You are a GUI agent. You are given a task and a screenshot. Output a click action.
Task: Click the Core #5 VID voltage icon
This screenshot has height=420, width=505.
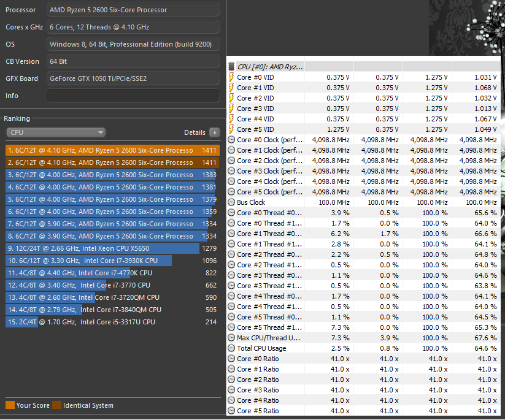pos(231,129)
